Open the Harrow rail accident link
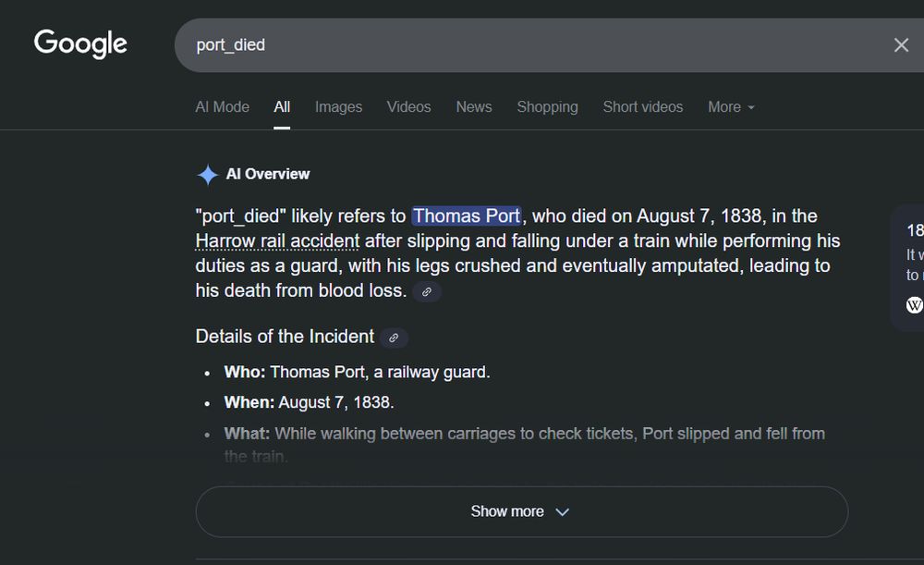 tap(276, 240)
